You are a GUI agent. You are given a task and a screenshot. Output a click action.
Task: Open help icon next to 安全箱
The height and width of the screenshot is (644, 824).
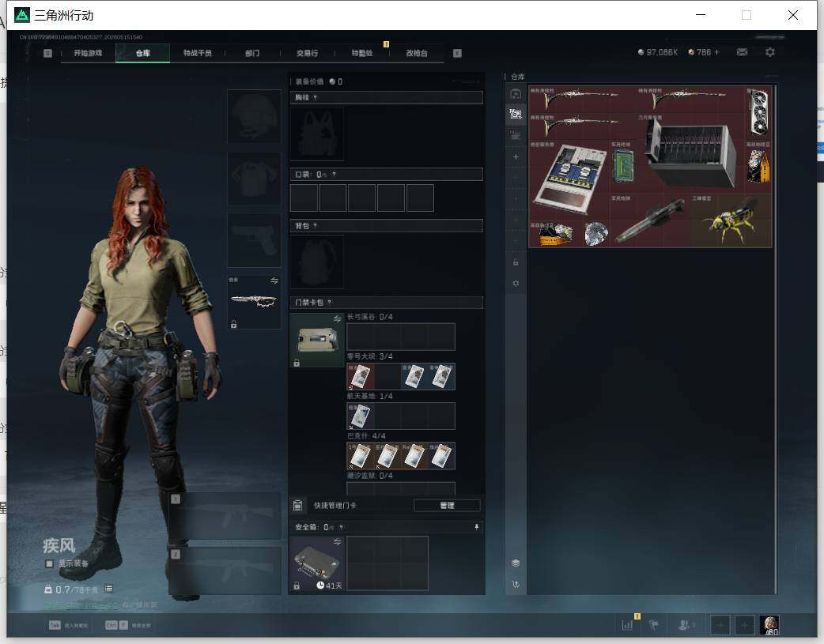(341, 527)
